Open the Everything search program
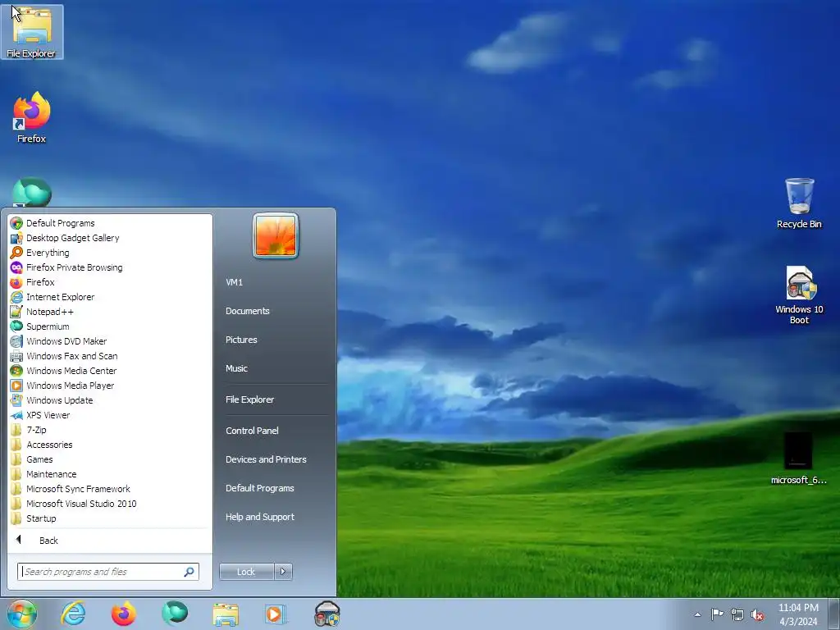The image size is (840, 630). (x=110, y=253)
